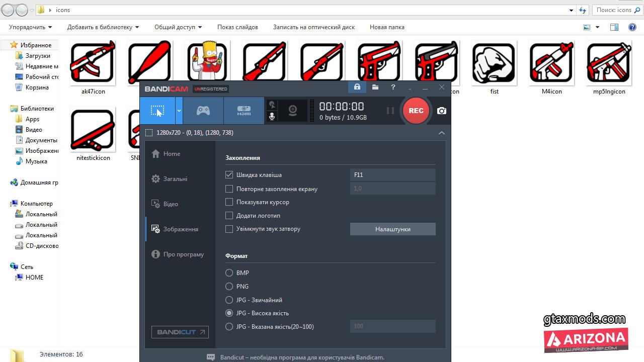Select Bandicam screen rectangle recording mode
644x362 pixels.
pos(157,111)
